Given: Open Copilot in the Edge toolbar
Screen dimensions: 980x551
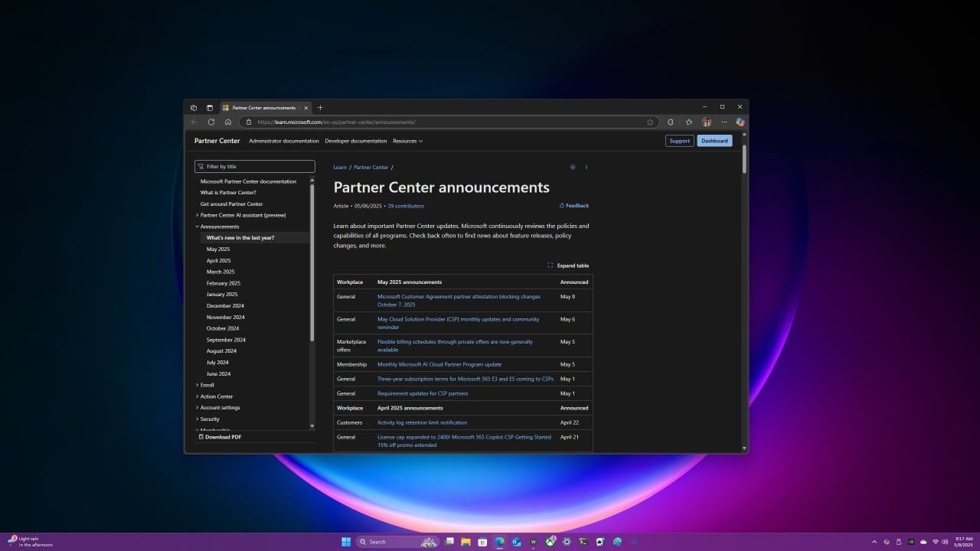Looking at the screenshot, I should pos(741,122).
